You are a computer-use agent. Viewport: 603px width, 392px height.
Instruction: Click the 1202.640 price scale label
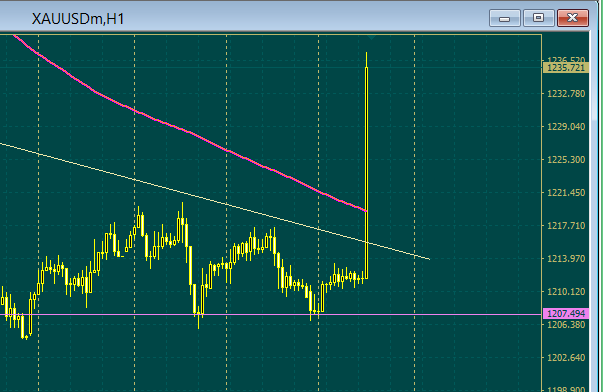click(566, 358)
